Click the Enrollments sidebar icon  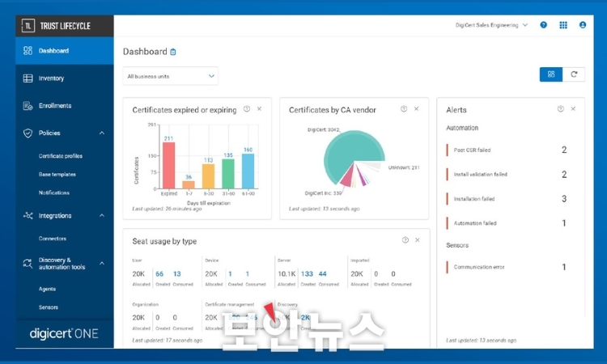click(28, 106)
